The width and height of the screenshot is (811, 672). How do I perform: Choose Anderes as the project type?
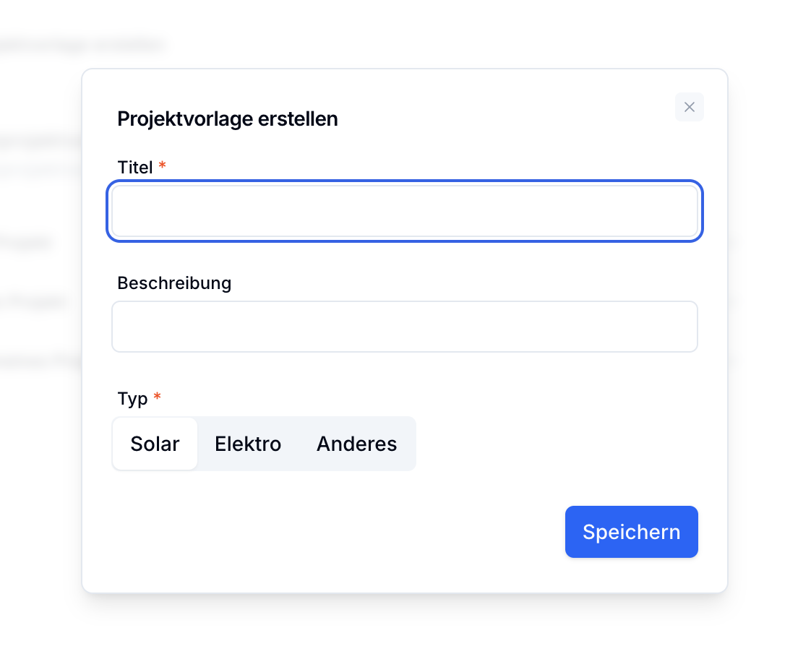(356, 444)
